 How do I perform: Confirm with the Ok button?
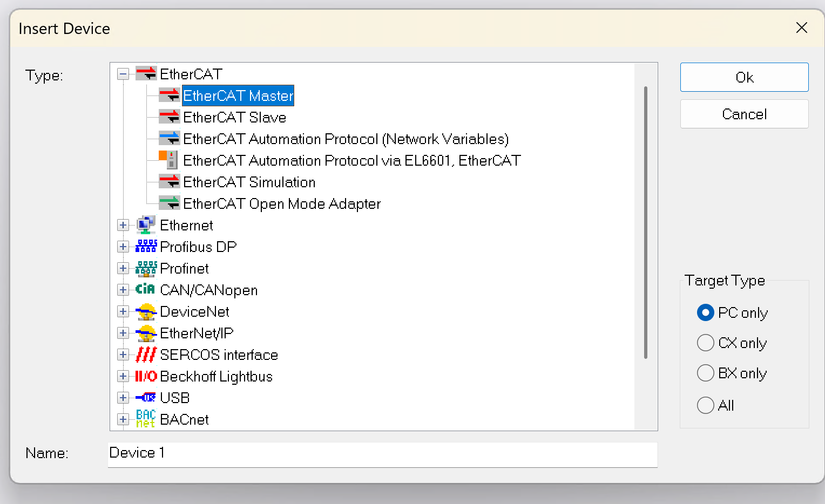coord(744,77)
